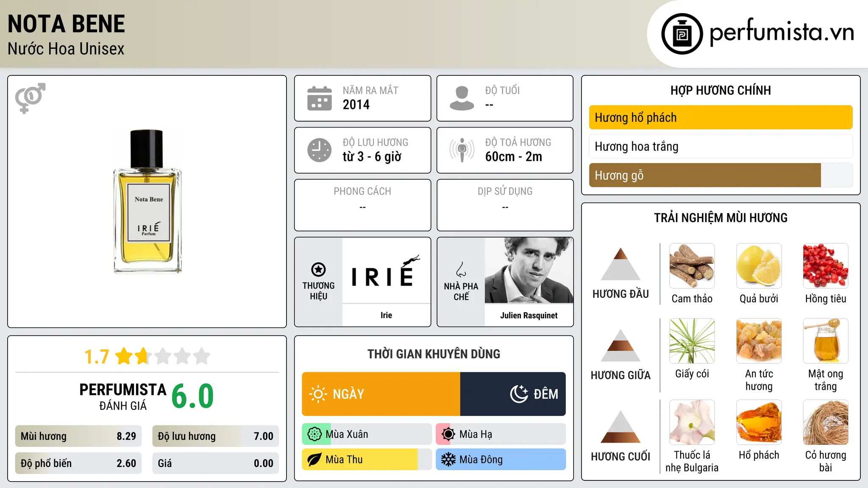This screenshot has height=488, width=868.
Task: Click the sun icon in the Ngày bar
Action: click(x=318, y=394)
